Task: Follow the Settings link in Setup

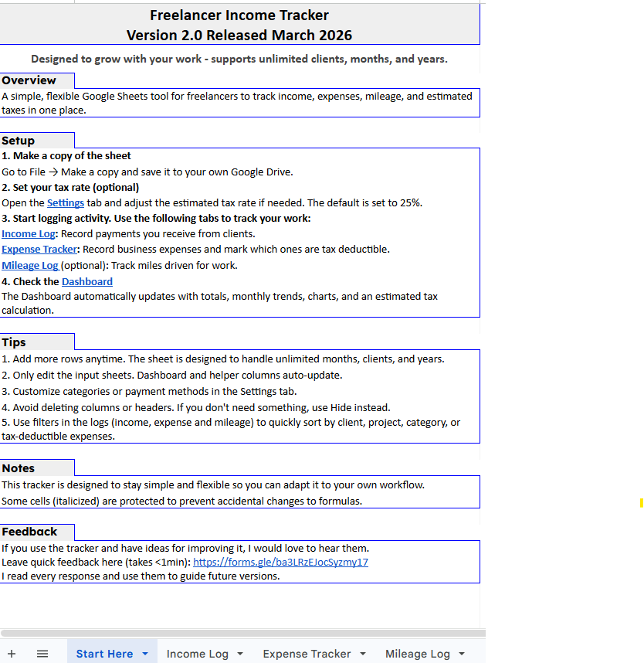Action: click(66, 203)
